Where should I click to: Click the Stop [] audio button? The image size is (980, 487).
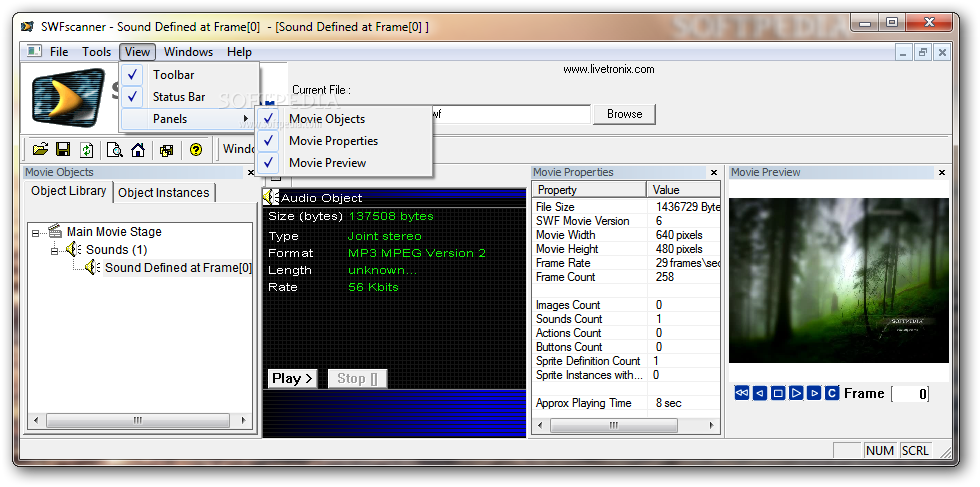[x=357, y=378]
